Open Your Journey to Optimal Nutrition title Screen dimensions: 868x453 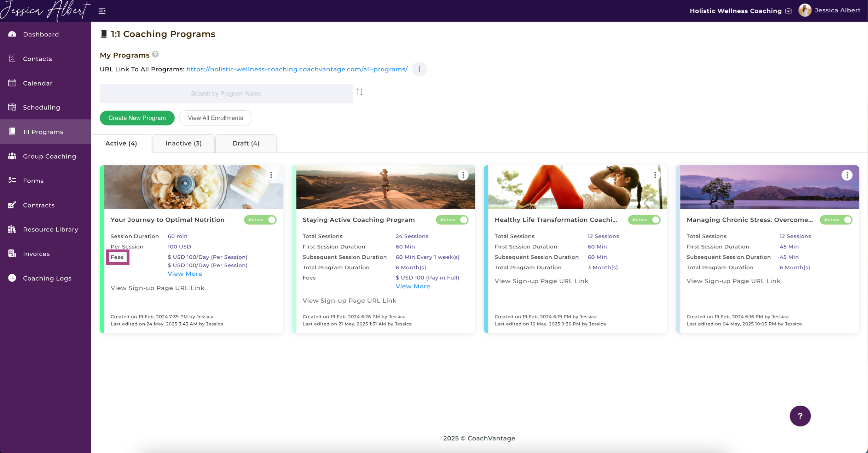point(168,220)
